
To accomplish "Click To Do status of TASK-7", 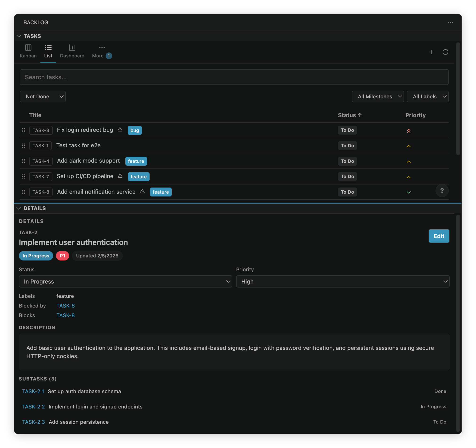I will click(347, 176).
